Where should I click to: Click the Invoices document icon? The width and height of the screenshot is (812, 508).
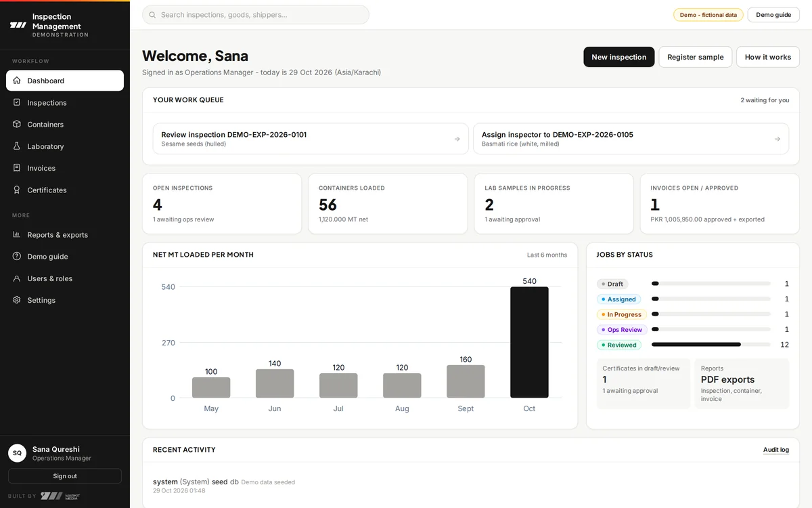(x=17, y=168)
